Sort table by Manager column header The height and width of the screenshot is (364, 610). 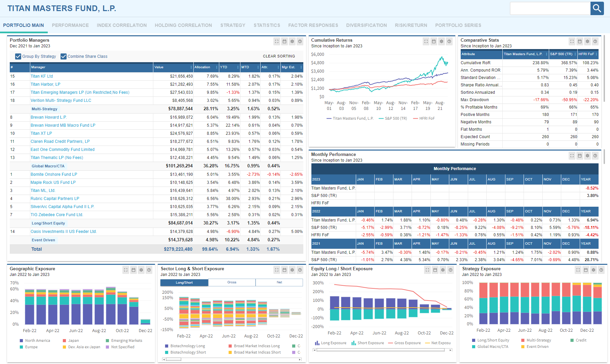[91, 67]
